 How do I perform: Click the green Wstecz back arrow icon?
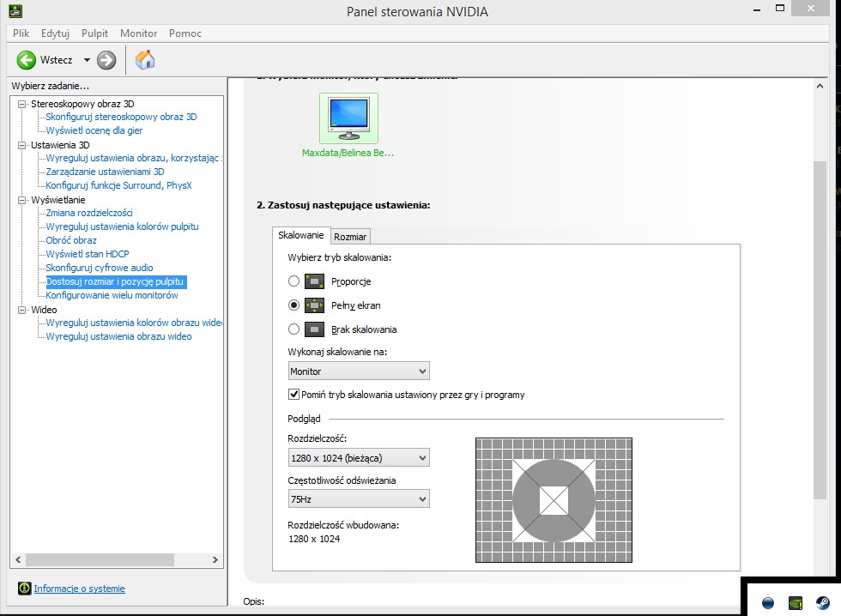pyautogui.click(x=27, y=60)
